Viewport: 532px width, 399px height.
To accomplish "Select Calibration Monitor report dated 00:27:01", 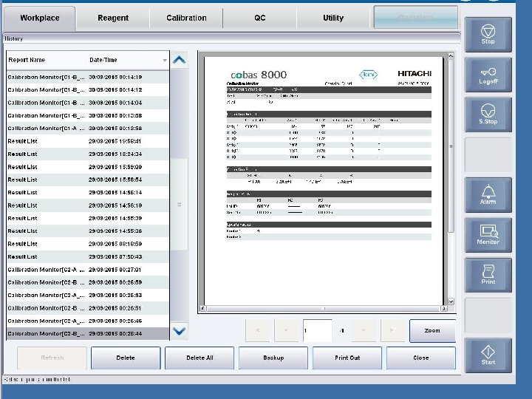I will click(87, 270).
